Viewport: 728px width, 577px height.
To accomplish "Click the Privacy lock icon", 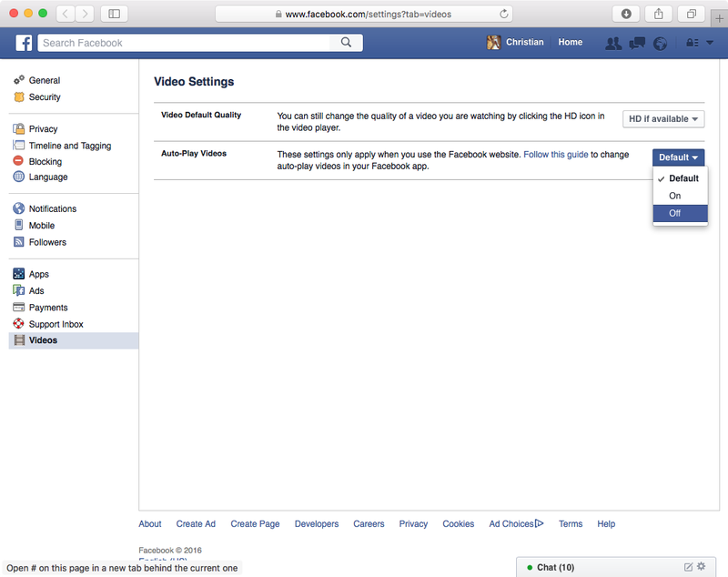I will pyautogui.click(x=18, y=128).
